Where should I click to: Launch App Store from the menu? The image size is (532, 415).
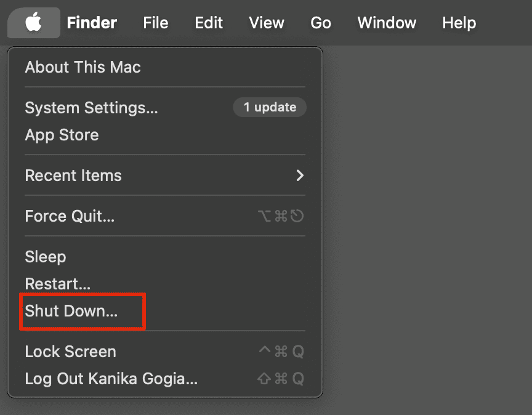click(x=62, y=135)
